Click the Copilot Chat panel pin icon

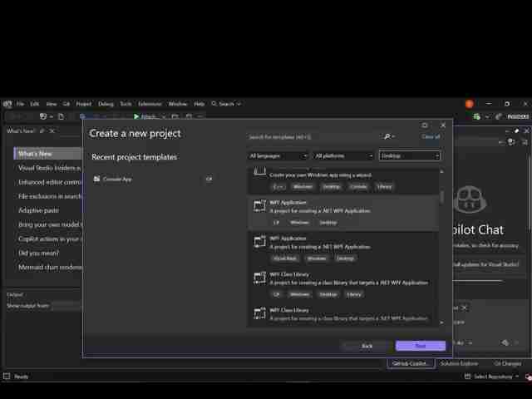517,131
